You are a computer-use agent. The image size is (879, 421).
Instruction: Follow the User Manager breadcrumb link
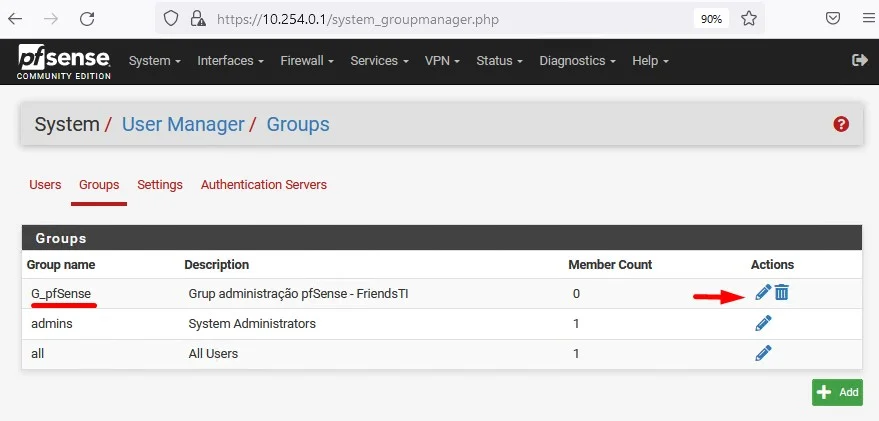coord(183,124)
